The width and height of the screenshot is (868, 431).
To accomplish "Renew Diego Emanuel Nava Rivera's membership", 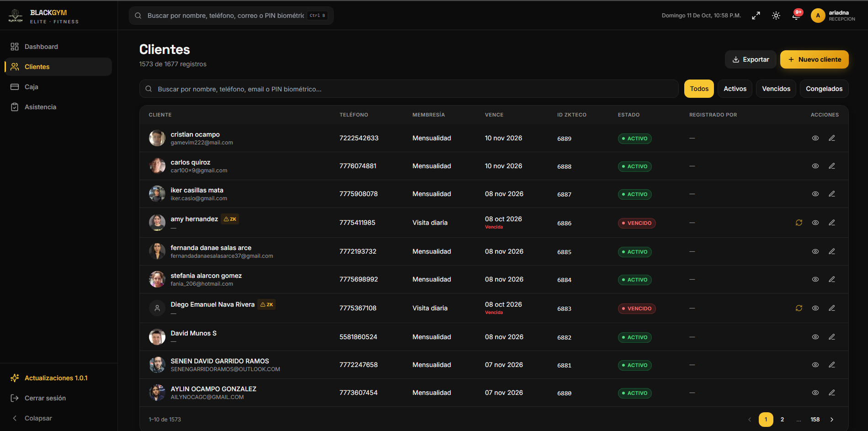I will [x=799, y=308].
